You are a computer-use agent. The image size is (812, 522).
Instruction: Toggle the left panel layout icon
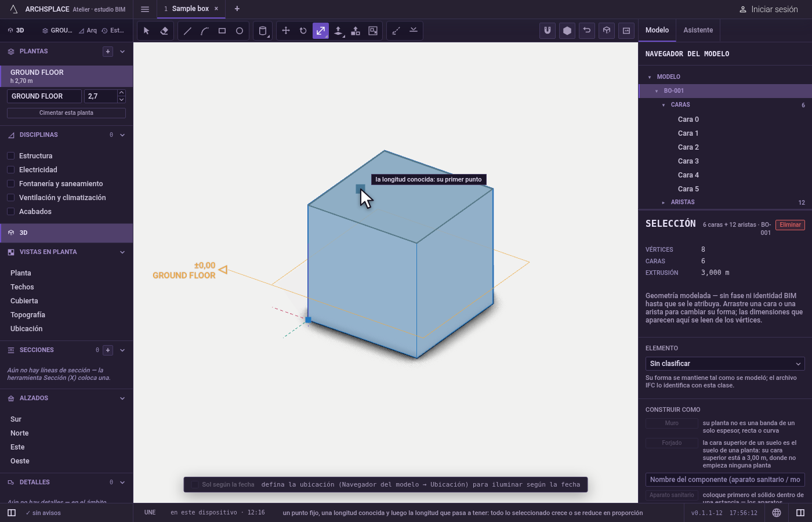click(12, 513)
